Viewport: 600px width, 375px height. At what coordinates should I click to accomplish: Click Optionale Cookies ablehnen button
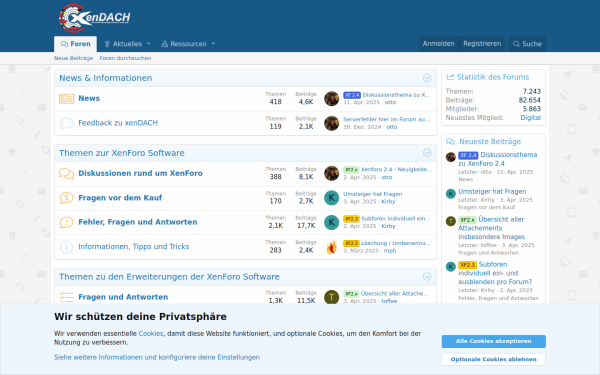(x=494, y=359)
